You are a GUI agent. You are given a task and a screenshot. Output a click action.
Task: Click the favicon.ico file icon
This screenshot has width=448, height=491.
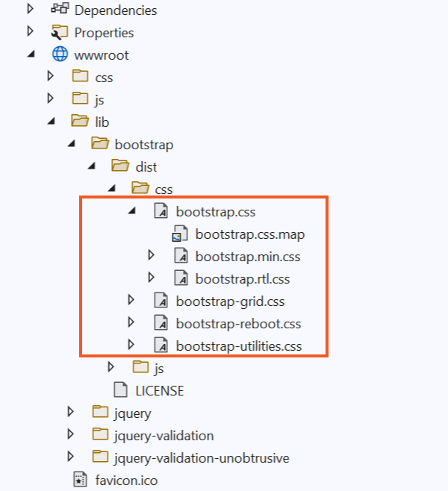click(x=80, y=479)
